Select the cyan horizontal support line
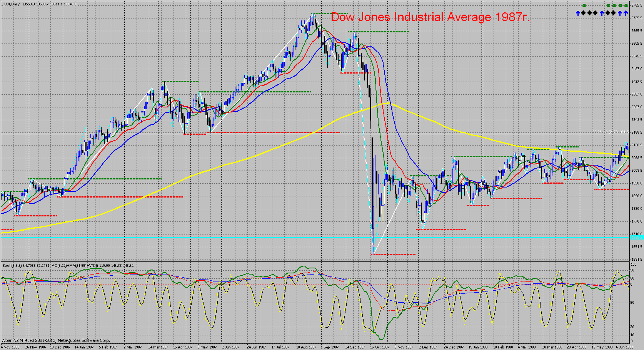This screenshot has height=350, width=644. click(315, 238)
